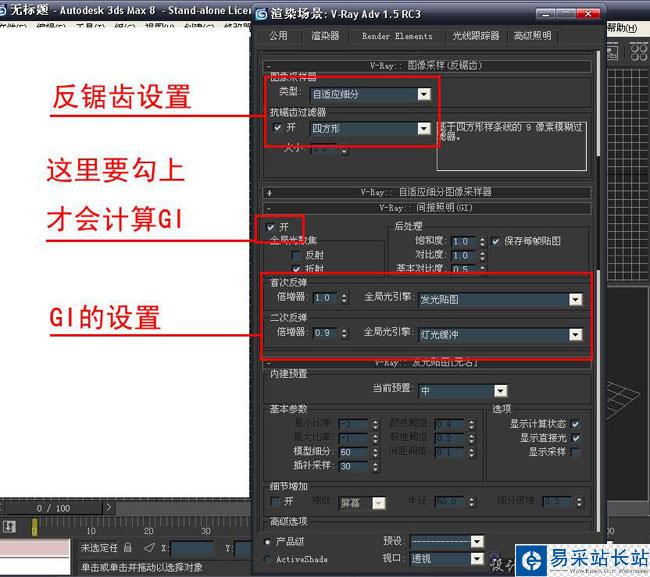
Task: Click the 插补采样 value field
Action: 354,466
